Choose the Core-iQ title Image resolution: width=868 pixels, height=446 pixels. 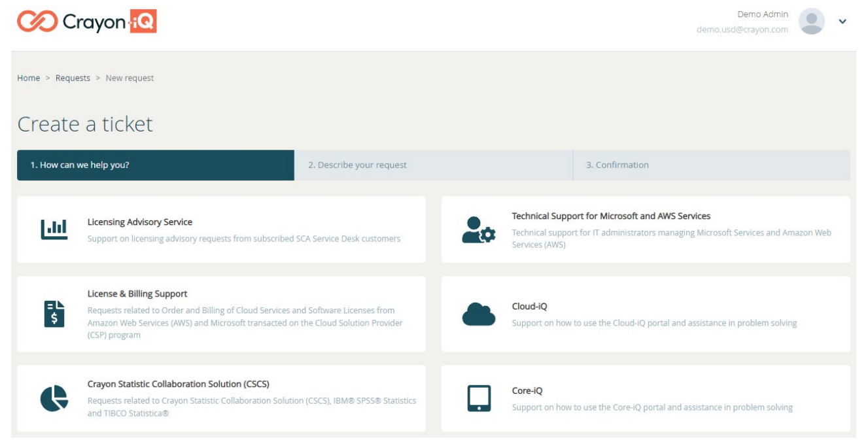click(x=527, y=391)
